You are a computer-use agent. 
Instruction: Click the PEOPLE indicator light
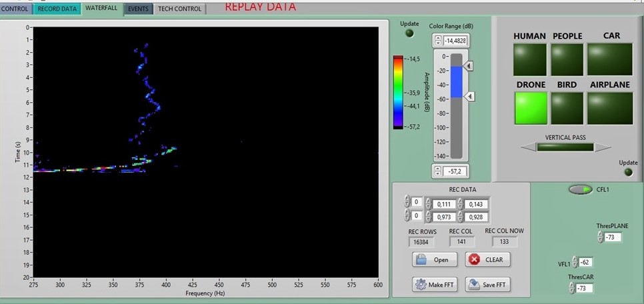pyautogui.click(x=567, y=59)
